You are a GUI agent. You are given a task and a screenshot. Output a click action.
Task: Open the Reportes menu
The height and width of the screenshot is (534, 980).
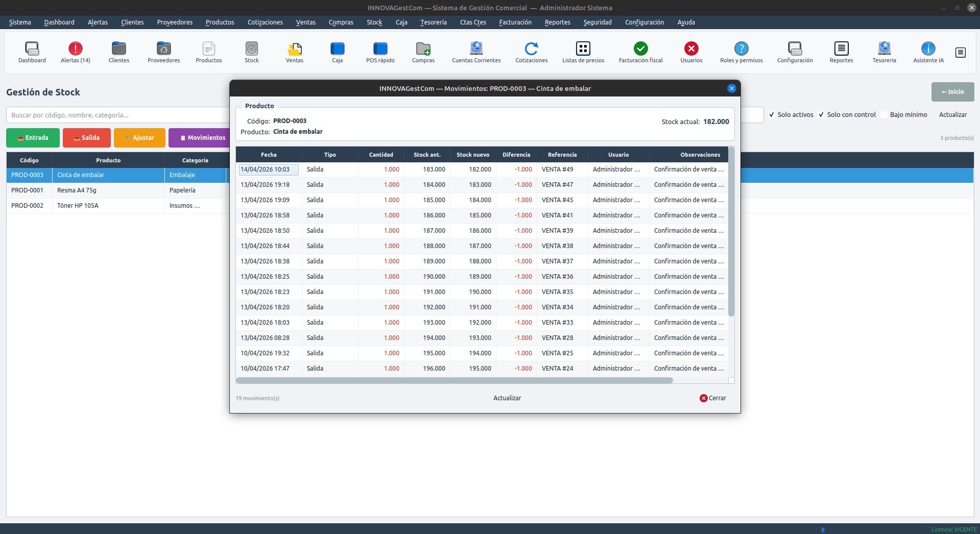pos(557,22)
